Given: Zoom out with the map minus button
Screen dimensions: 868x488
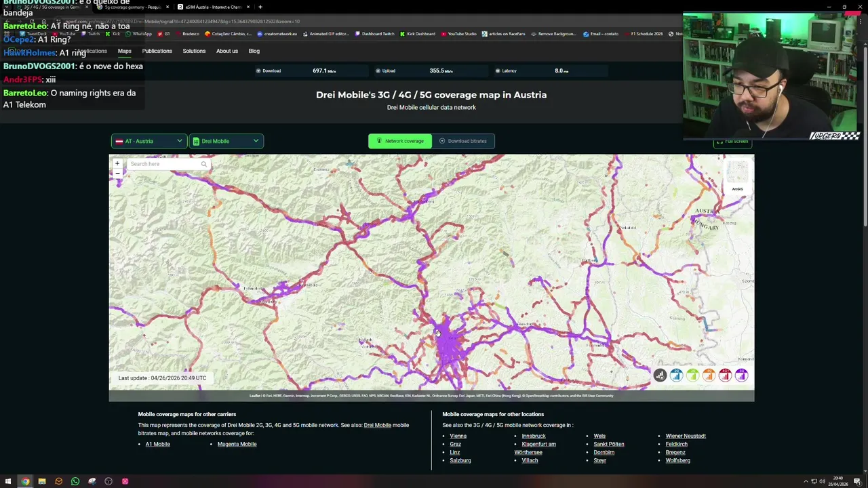Looking at the screenshot, I should pos(117,174).
